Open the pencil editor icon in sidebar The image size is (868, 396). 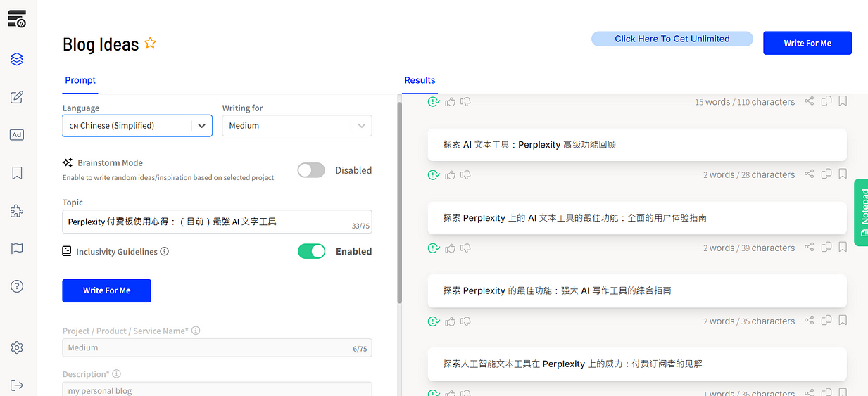[x=17, y=97]
